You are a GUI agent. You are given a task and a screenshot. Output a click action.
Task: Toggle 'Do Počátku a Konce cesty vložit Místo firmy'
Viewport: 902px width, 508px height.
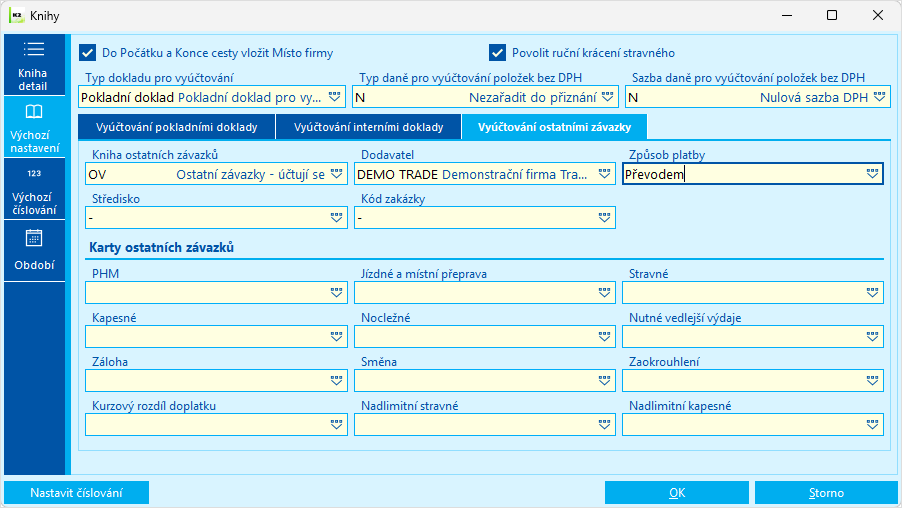(x=87, y=53)
